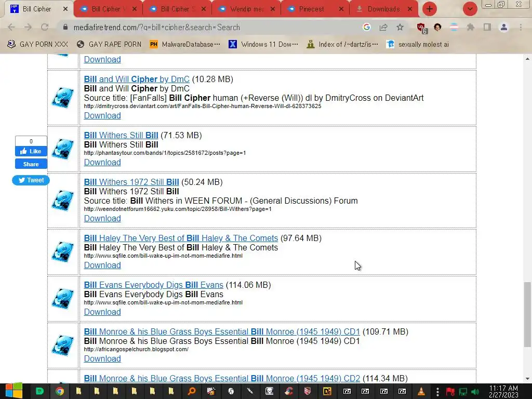The image size is (532, 399).
Task: Open the orange magnifier search app in taskbar
Action: [x=192, y=391]
